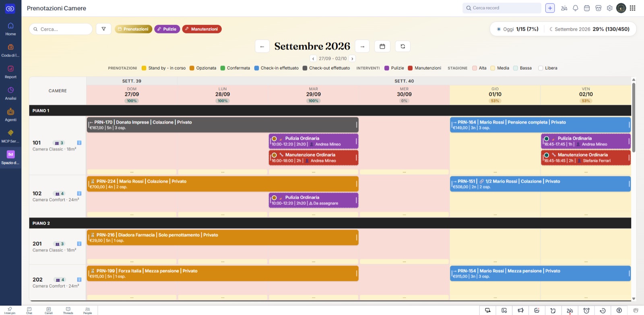This screenshot has width=644, height=315.
Task: Open the settings gear in the top bar
Action: (610, 8)
